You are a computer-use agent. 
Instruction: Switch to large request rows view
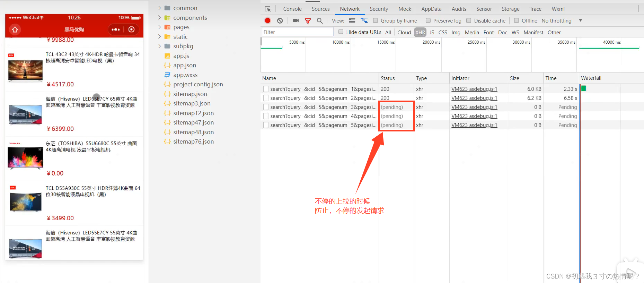click(x=352, y=21)
